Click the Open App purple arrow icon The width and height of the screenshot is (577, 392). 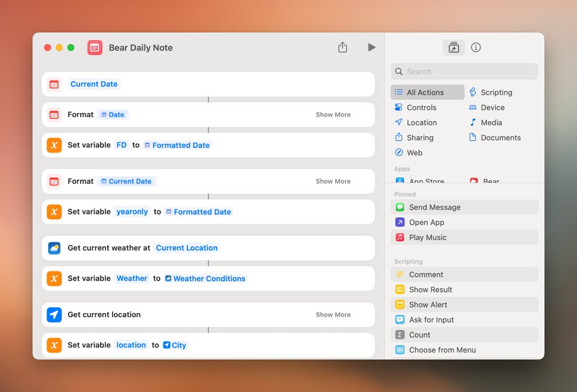point(399,222)
